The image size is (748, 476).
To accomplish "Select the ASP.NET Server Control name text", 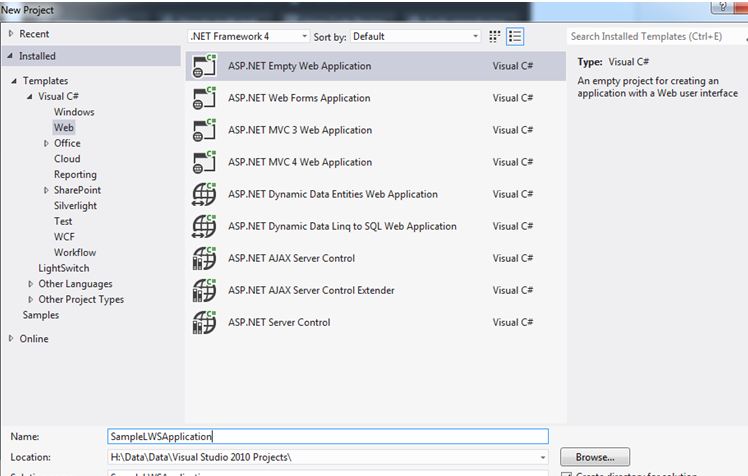I will pos(279,322).
